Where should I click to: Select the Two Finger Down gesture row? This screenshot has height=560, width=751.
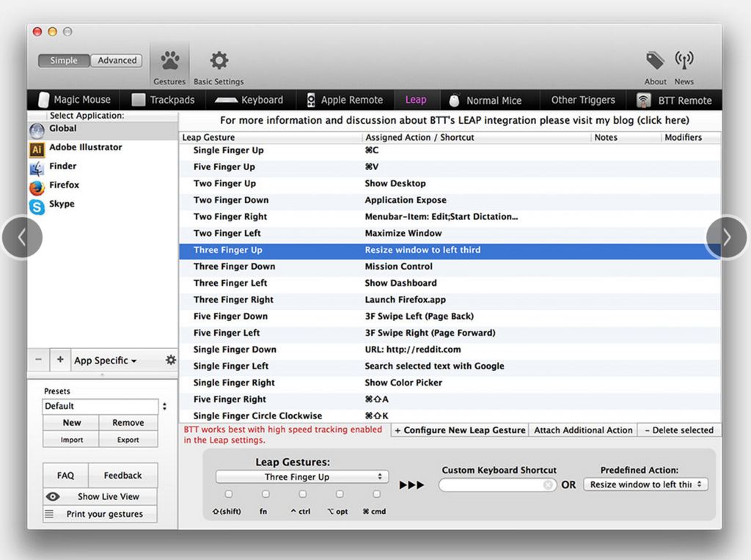pyautogui.click(x=450, y=200)
